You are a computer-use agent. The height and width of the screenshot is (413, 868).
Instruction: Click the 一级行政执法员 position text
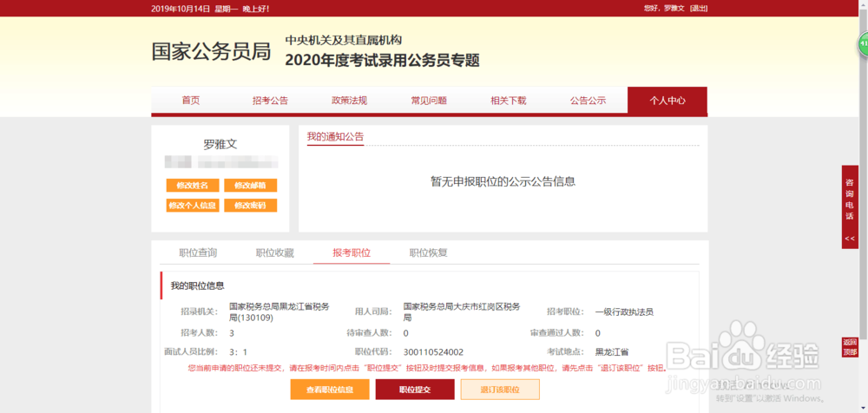(x=624, y=311)
